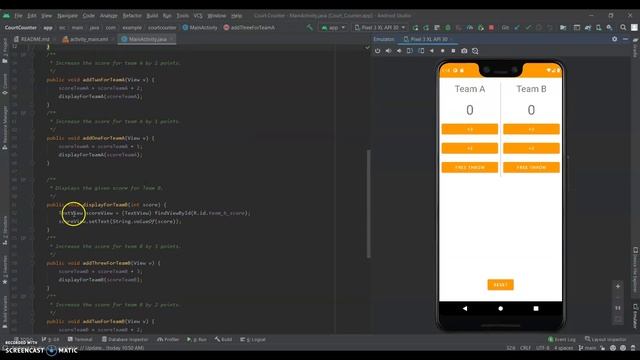Image resolution: width=640 pixels, height=360 pixels.
Task: Open Run menu
Action: tap(167, 16)
